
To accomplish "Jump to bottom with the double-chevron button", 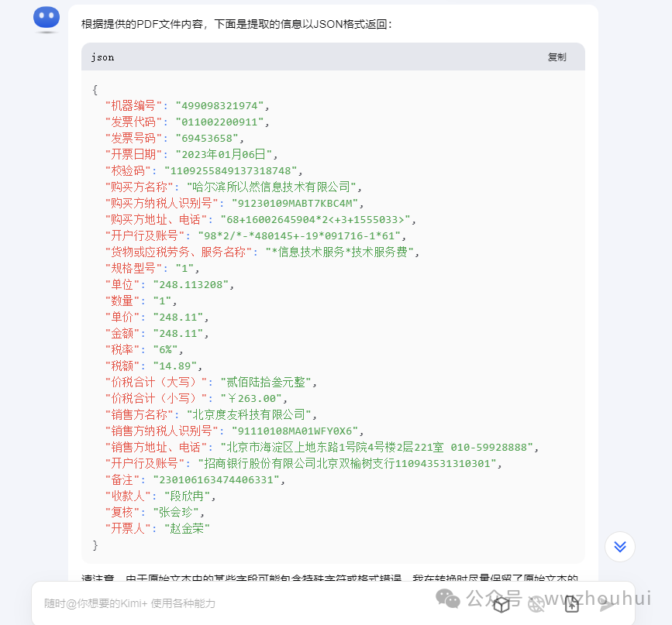I will 620,546.
